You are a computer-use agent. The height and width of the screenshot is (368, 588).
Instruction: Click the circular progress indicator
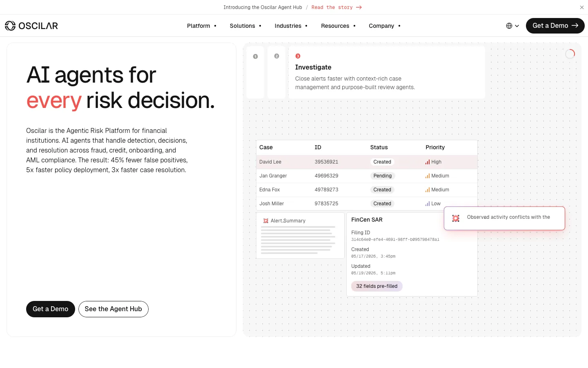[570, 54]
